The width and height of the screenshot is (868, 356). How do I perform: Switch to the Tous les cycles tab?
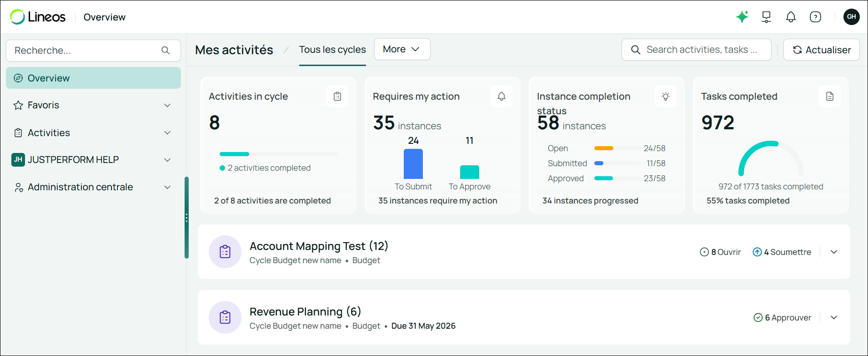point(332,50)
